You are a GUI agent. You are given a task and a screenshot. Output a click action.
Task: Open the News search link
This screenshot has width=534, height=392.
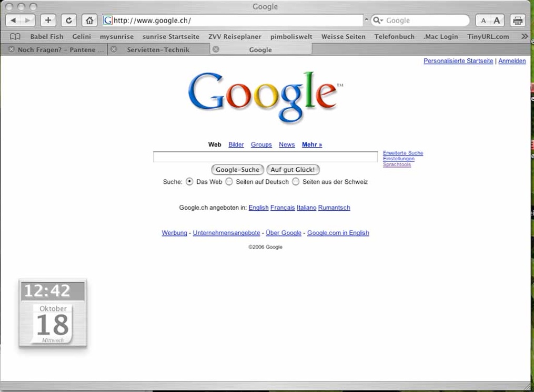point(287,145)
